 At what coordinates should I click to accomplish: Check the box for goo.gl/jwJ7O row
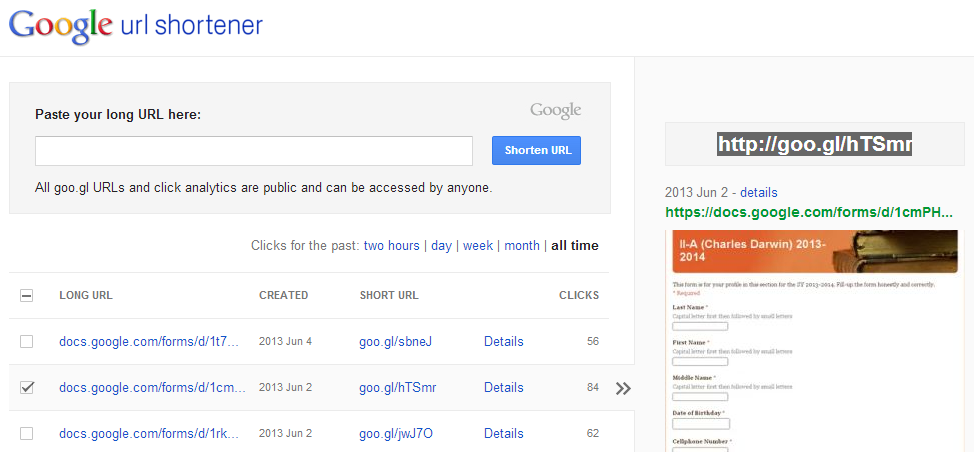coord(26,433)
